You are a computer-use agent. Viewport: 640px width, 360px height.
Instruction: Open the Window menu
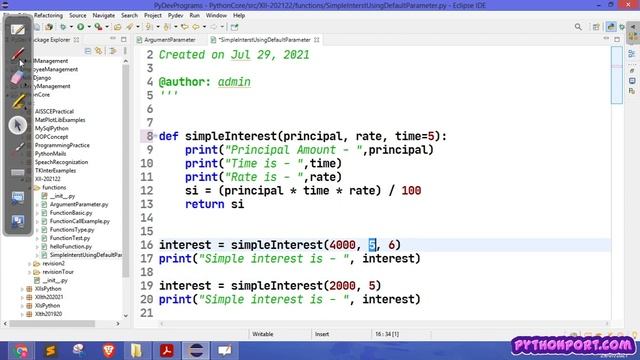click(x=216, y=16)
